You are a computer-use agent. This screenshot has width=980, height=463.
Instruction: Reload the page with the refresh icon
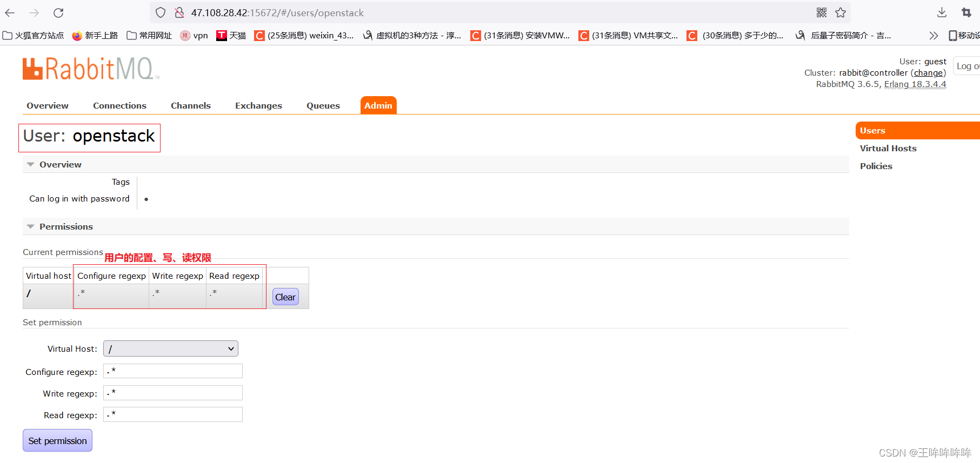point(58,12)
